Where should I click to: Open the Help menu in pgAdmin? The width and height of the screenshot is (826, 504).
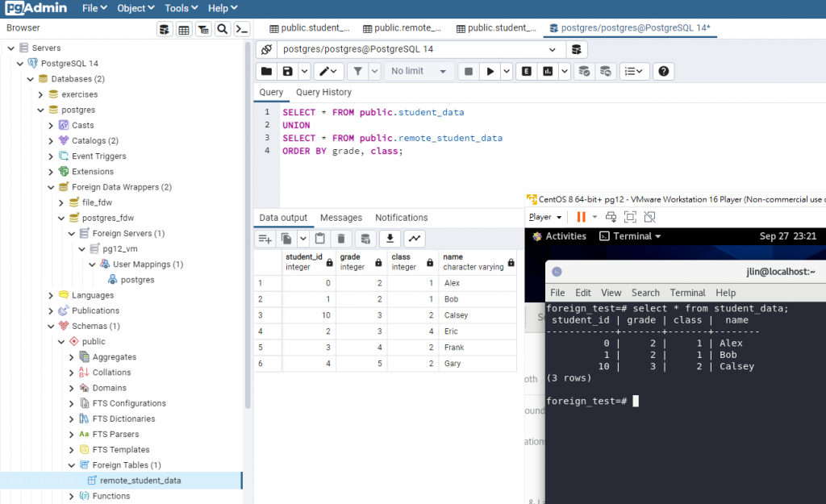tap(223, 8)
